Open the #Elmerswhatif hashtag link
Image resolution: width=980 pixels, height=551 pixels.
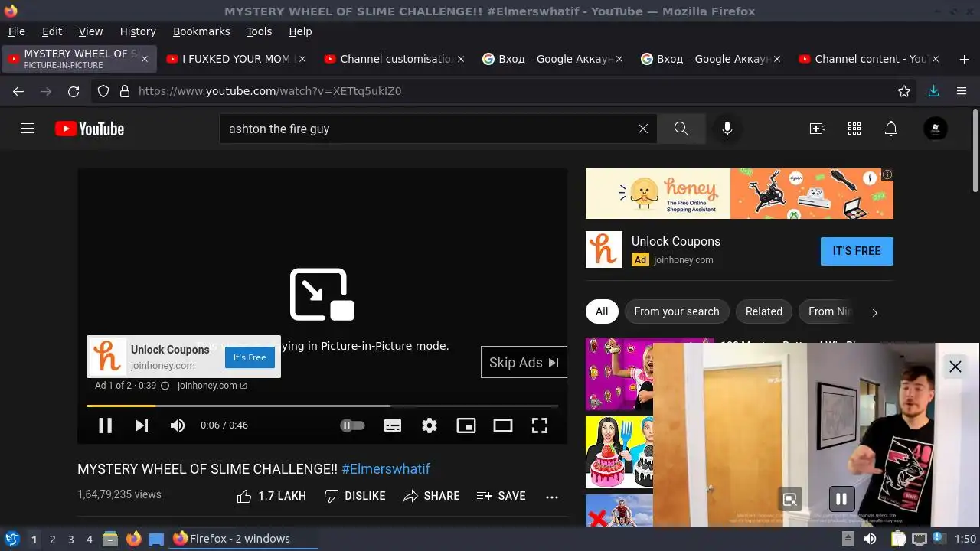pyautogui.click(x=386, y=469)
